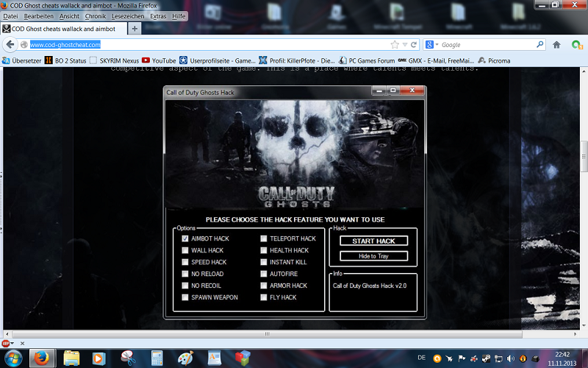Click the Firefox taskbar icon

pos(42,358)
